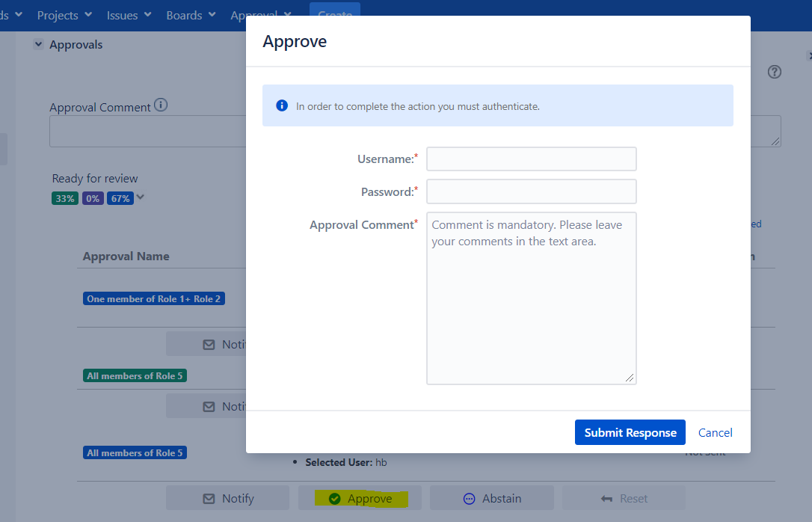Expand the chevron next to percentage badges

pyautogui.click(x=141, y=197)
